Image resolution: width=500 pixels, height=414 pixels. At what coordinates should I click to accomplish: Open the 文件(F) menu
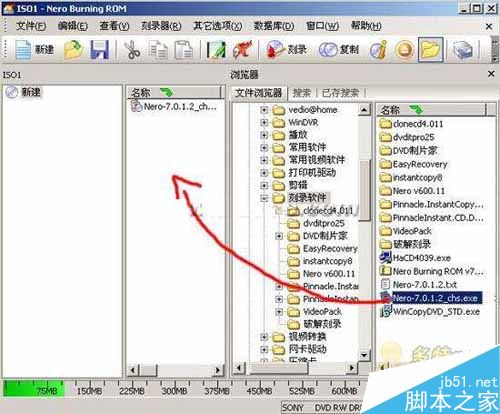pos(31,26)
